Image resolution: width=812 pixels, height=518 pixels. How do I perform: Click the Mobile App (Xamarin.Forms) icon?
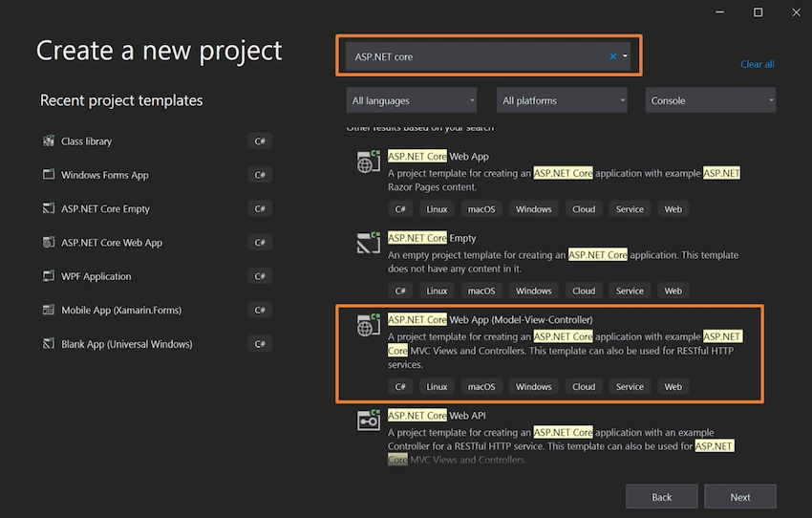(x=48, y=310)
